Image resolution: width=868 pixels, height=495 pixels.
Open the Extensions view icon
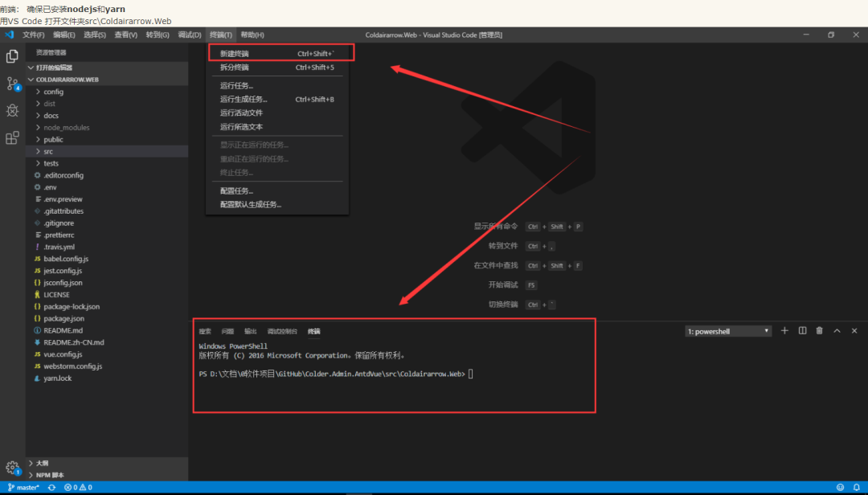click(x=12, y=137)
